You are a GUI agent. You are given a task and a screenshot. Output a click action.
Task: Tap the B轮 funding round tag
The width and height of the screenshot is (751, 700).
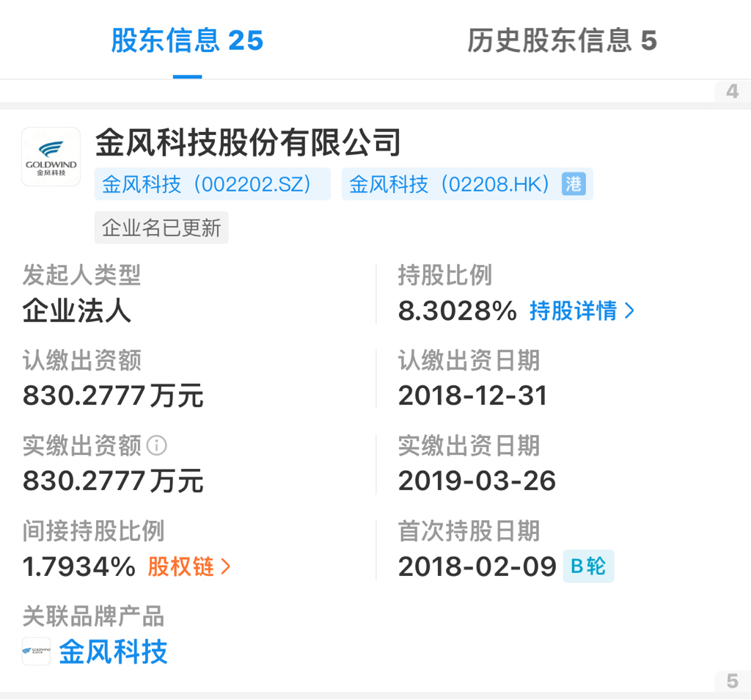[x=588, y=566]
